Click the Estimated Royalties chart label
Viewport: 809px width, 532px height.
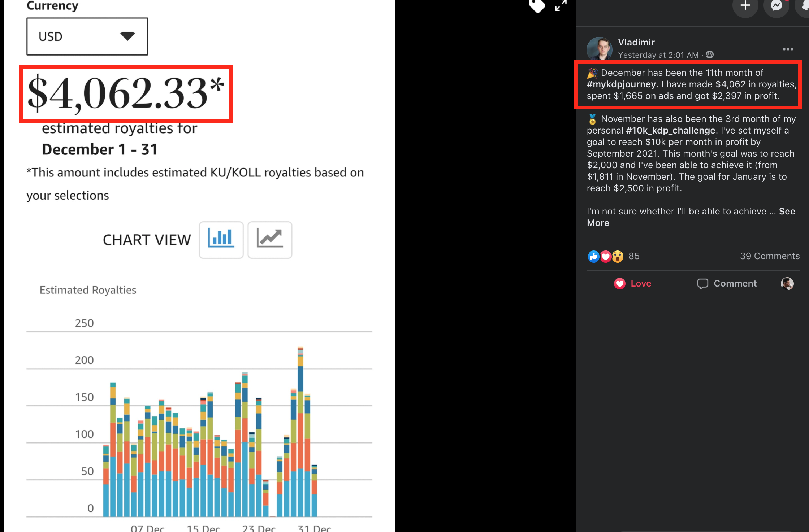coord(88,290)
